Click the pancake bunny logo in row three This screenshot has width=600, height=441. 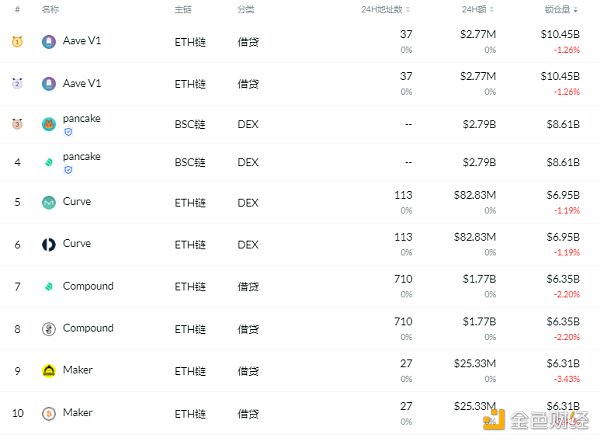click(49, 124)
